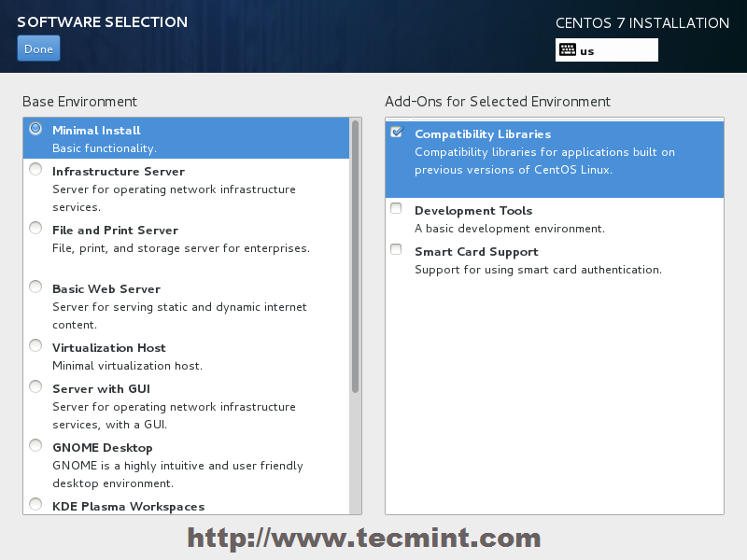Click 'GNOME Desktop' title text
This screenshot has width=747, height=560.
tap(103, 448)
